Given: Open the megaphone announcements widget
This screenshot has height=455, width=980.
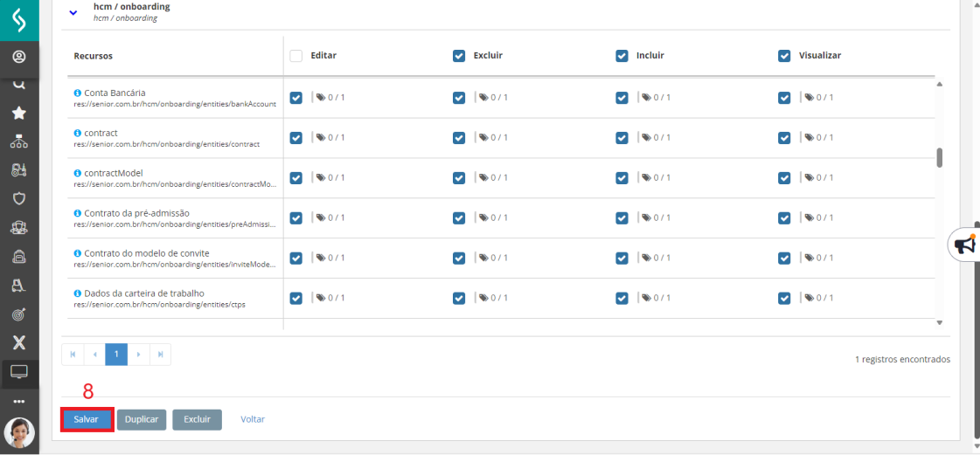Looking at the screenshot, I should pos(964,245).
